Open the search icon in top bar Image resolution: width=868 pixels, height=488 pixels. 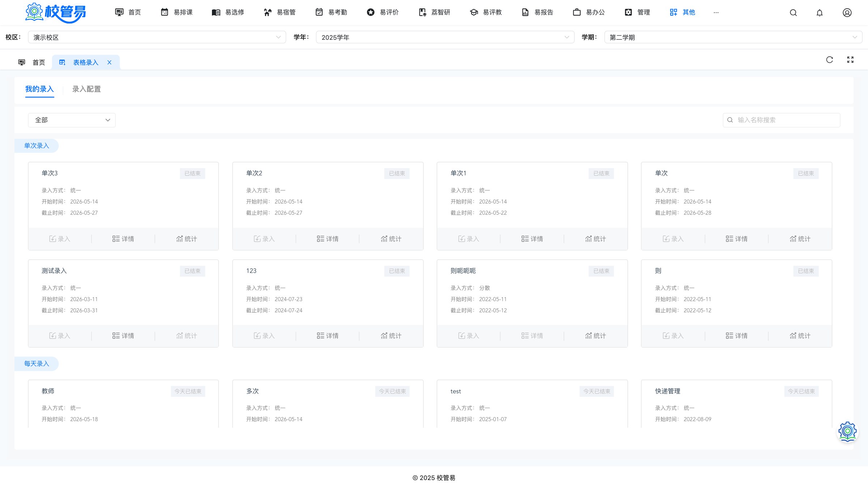coord(793,13)
